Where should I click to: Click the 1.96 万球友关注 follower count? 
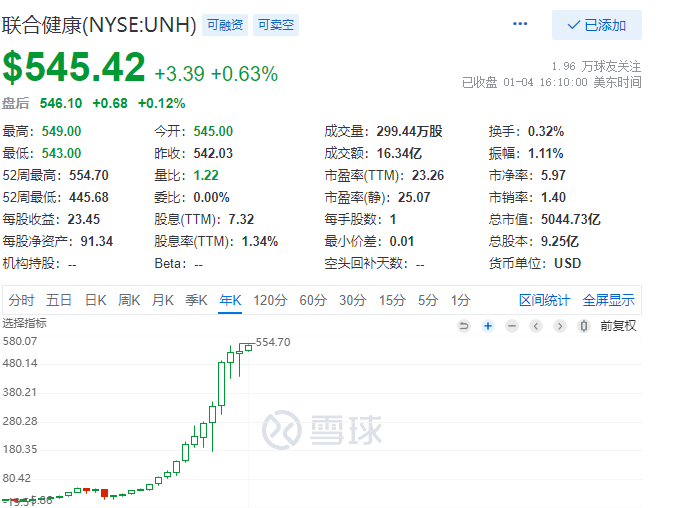(596, 67)
